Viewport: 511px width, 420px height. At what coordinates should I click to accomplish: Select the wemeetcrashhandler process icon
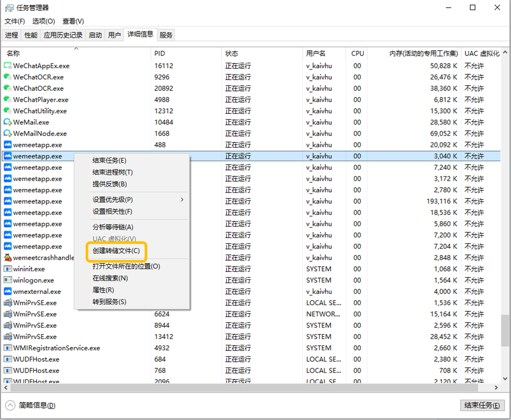coord(7,257)
